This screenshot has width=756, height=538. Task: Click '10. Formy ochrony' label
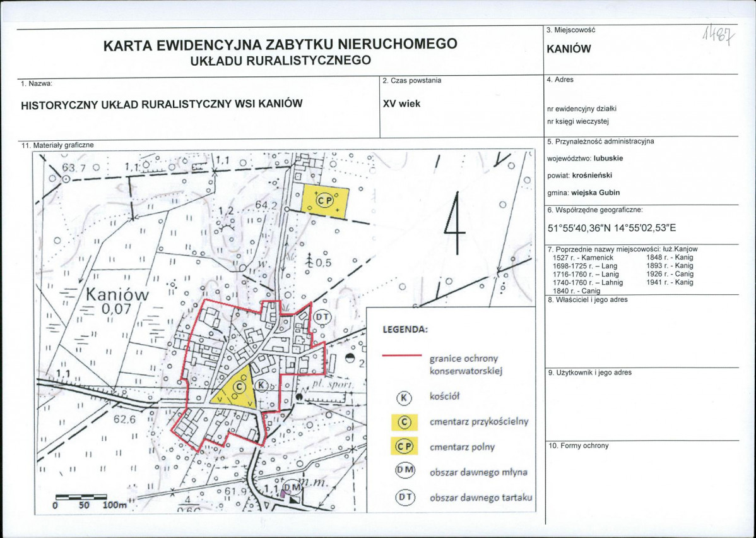coord(578,446)
